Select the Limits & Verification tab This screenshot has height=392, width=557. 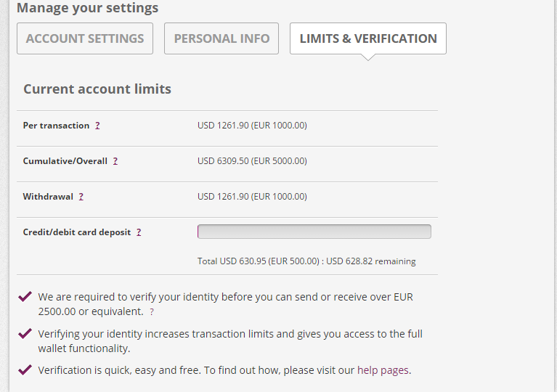(368, 38)
